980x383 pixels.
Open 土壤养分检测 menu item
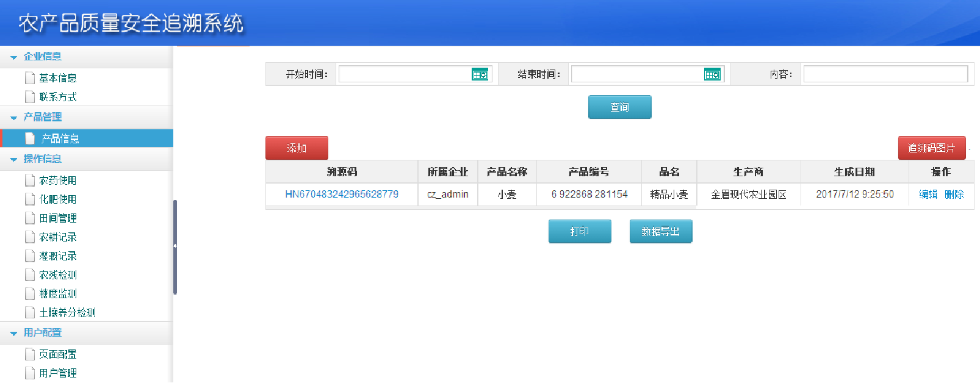point(67,313)
